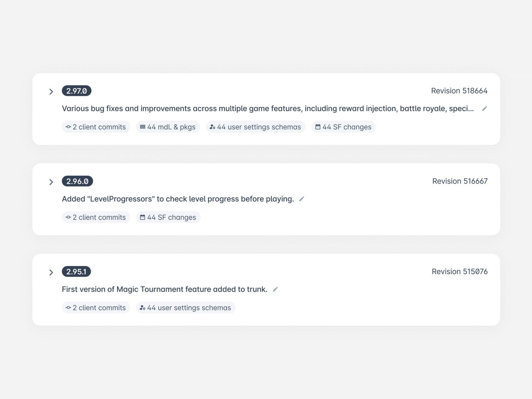Open 2 client commits chip in 2.96.0
This screenshot has height=399, width=532.
pyautogui.click(x=96, y=217)
